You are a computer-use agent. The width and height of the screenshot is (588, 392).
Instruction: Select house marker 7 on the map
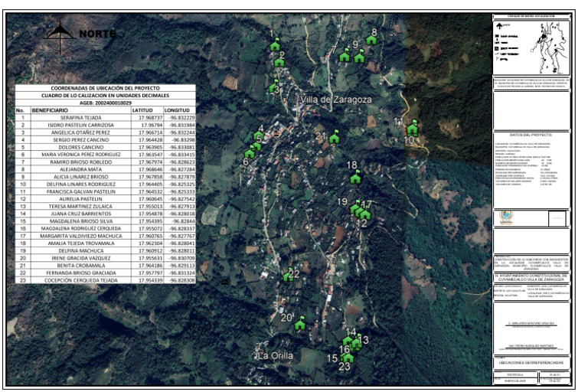click(x=345, y=56)
